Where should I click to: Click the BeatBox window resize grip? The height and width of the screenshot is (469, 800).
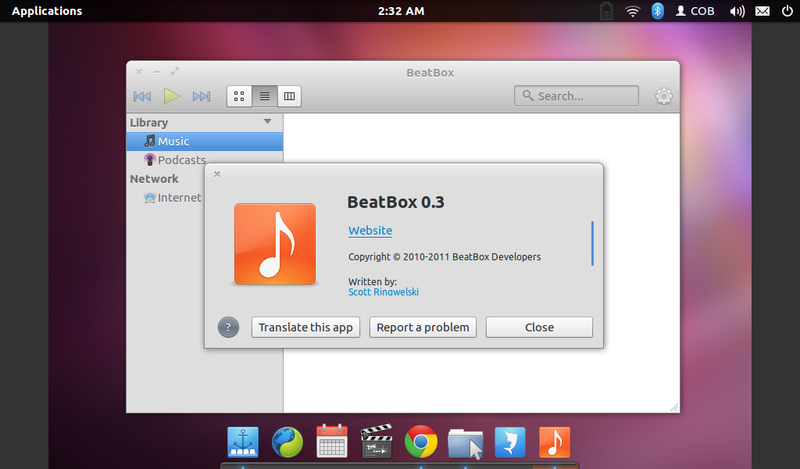pyautogui.click(x=674, y=407)
